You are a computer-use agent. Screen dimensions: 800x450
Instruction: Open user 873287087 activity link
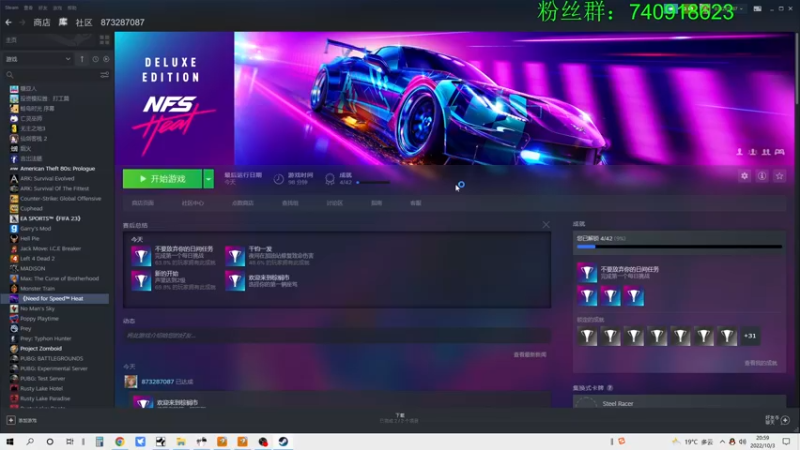[158, 382]
